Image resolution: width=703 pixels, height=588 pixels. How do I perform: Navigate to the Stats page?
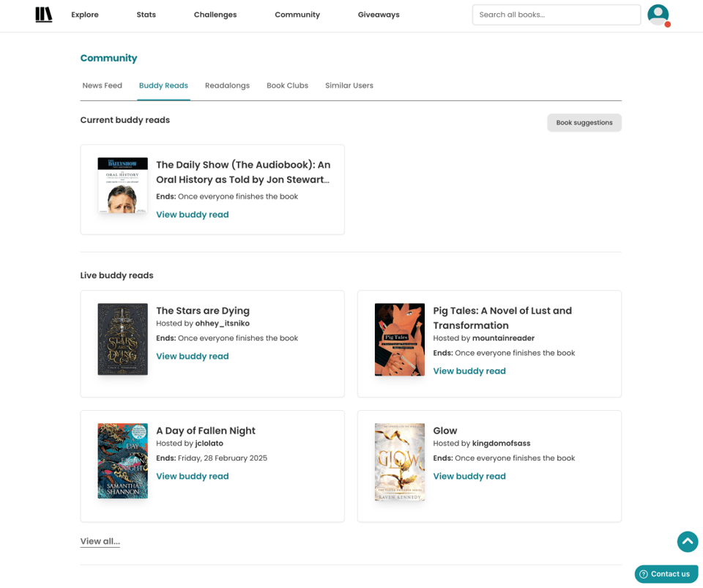146,15
